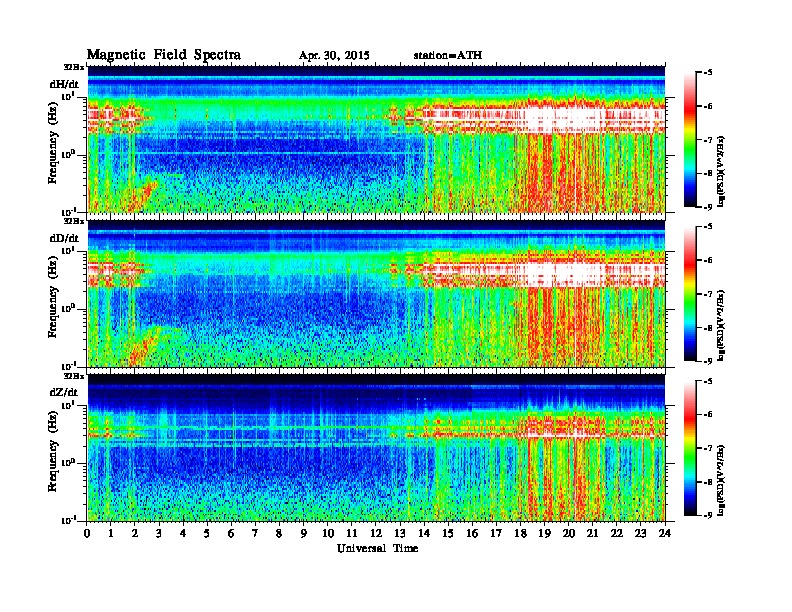Click the "Universal Time" axis label
The image size is (792, 612).
coord(377,548)
